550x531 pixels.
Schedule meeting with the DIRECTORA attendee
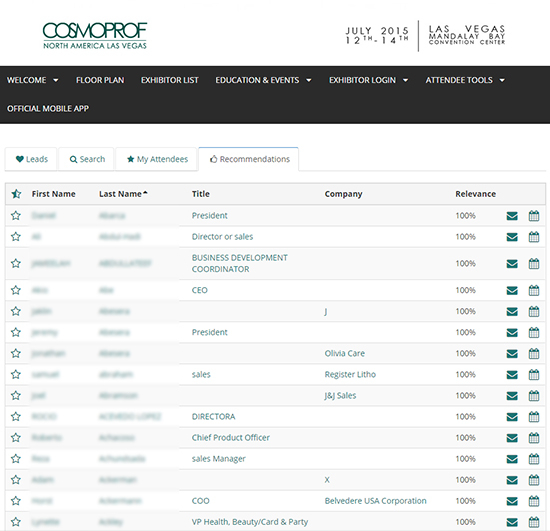click(534, 417)
